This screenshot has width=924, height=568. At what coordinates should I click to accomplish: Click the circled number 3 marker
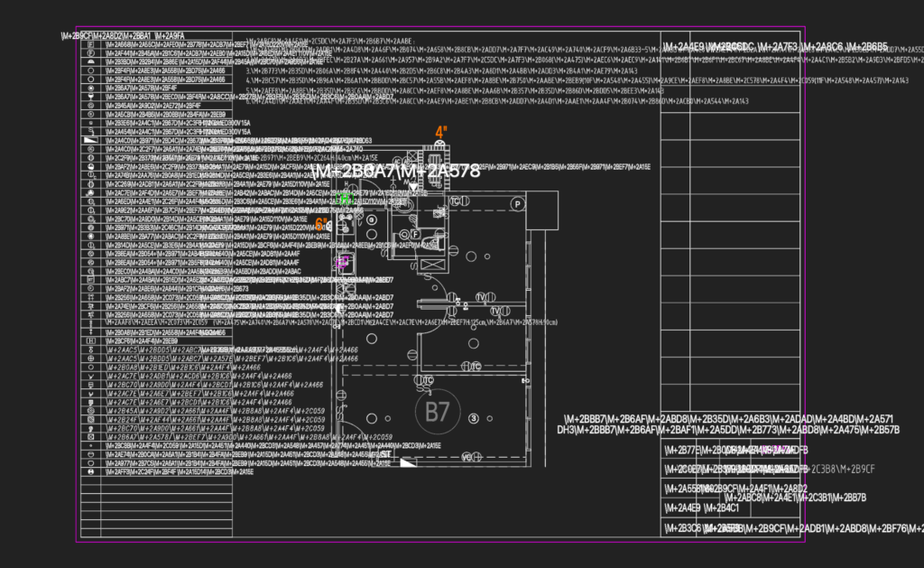click(473, 418)
